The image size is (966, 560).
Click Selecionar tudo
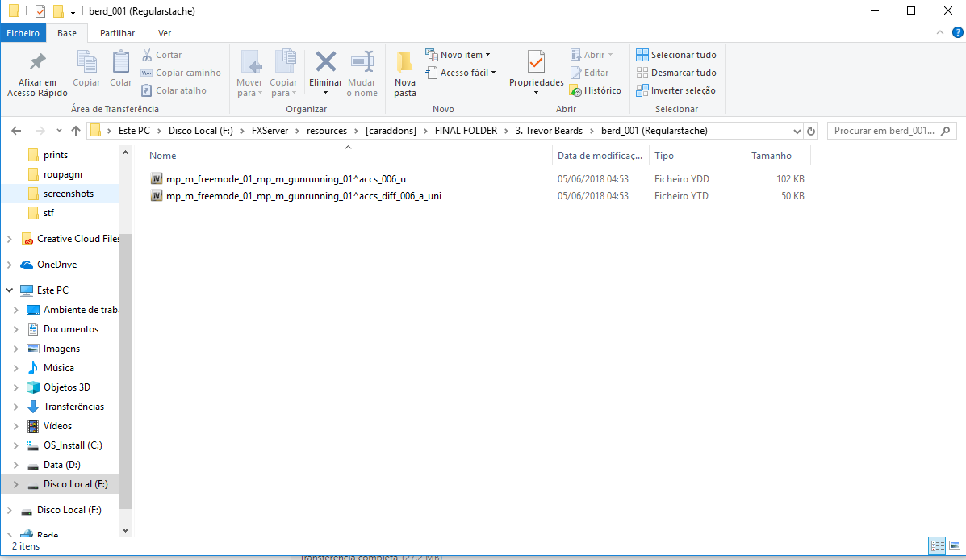pyautogui.click(x=675, y=55)
